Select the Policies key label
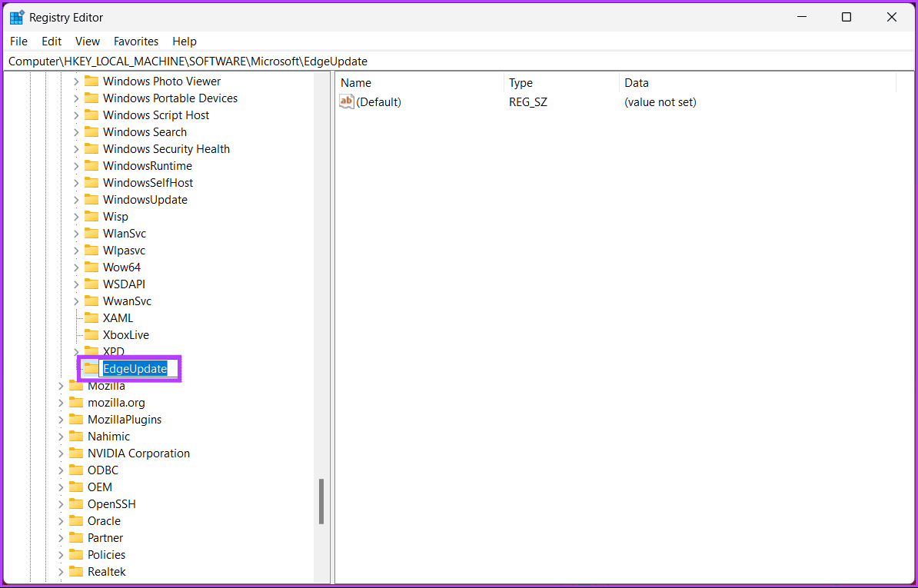Viewport: 918px width, 588px height. [107, 555]
